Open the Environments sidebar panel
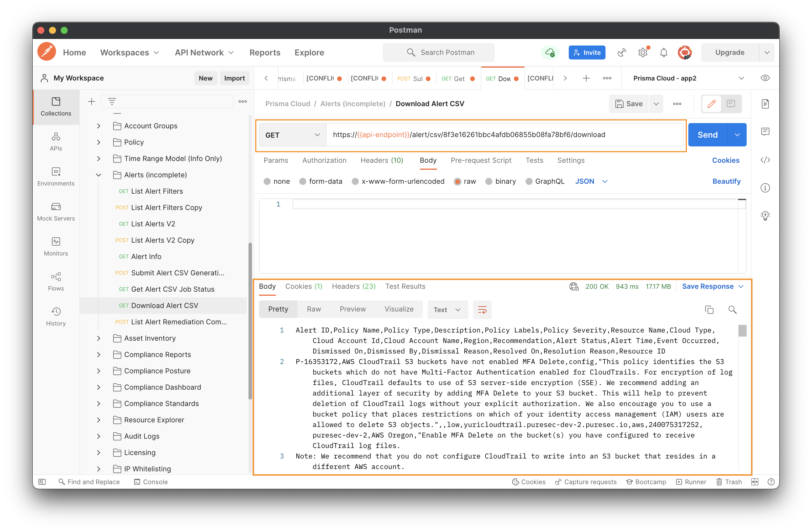This screenshot has height=532, width=812. [x=56, y=176]
